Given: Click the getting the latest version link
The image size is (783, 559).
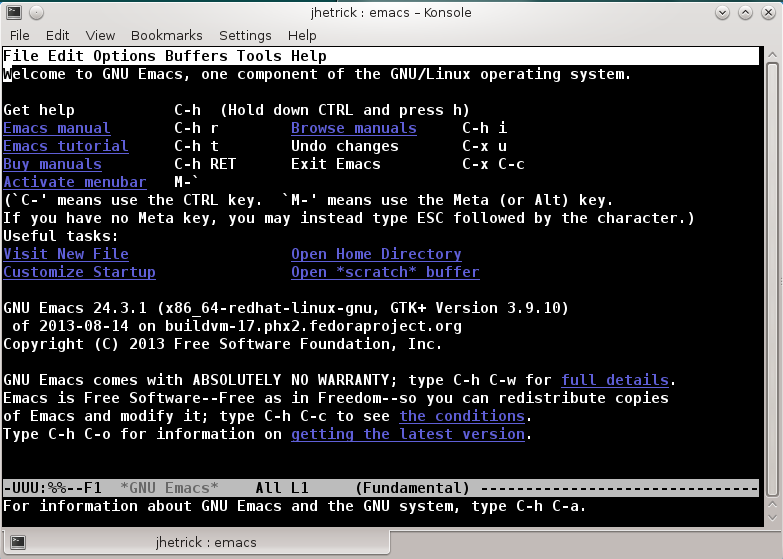Looking at the screenshot, I should (x=408, y=434).
